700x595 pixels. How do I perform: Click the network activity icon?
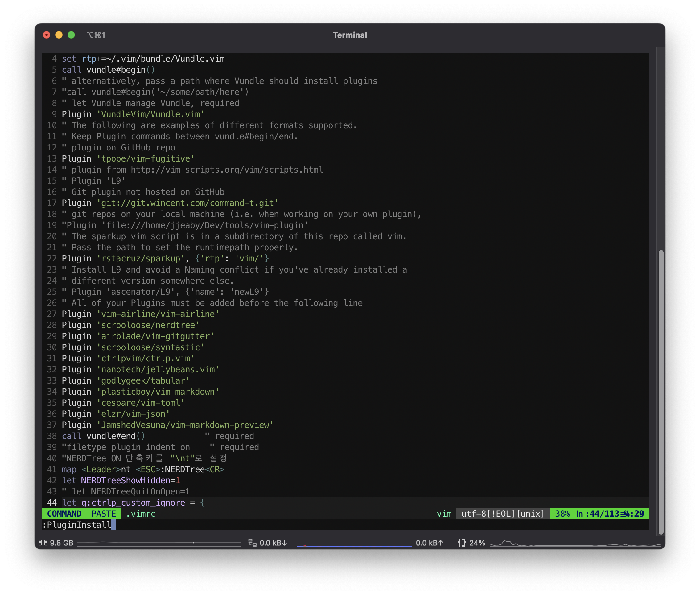252,543
